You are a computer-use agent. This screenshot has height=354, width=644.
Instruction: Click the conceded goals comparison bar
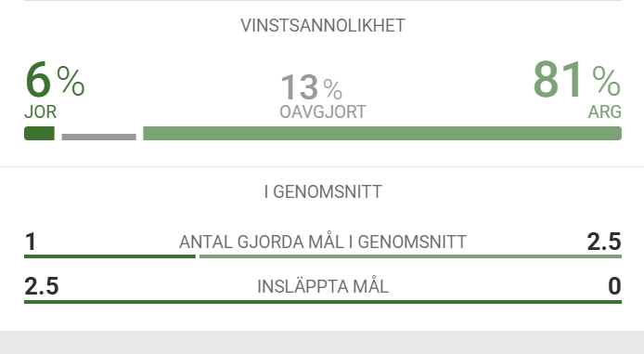(323, 302)
